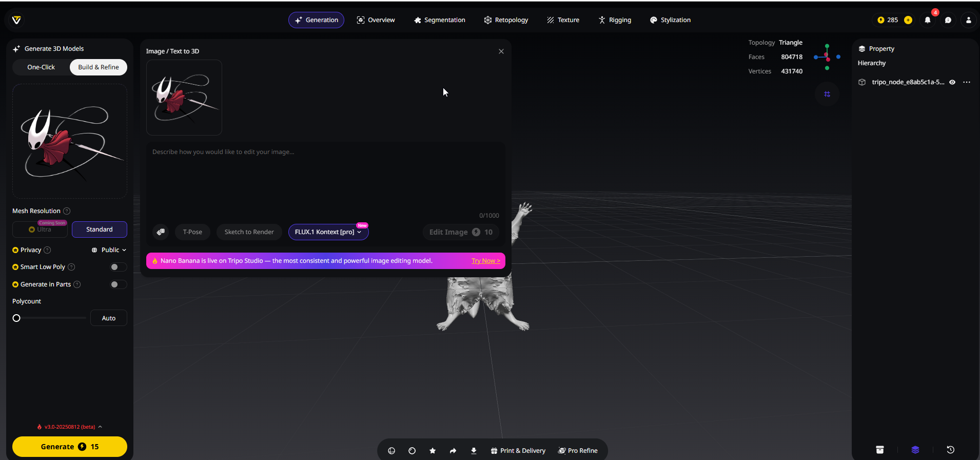Toggle the T-Pose option
Viewport: 980px width, 460px height.
pos(192,232)
